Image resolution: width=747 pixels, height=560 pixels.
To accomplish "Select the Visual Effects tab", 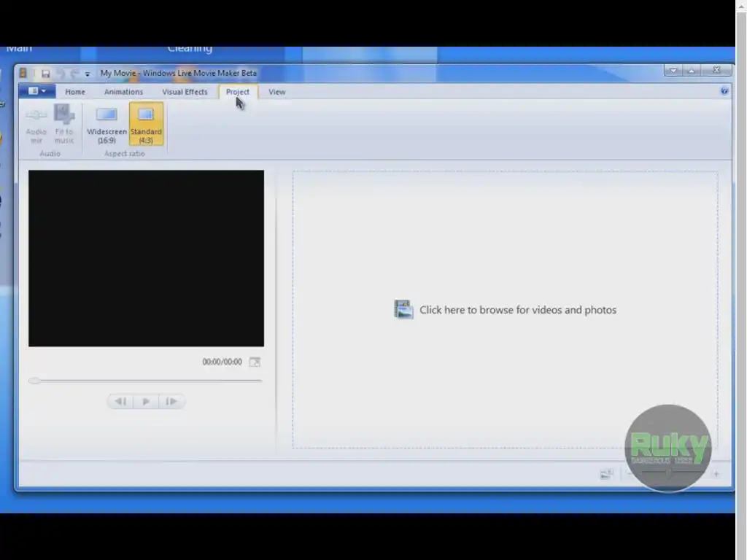I will [185, 92].
